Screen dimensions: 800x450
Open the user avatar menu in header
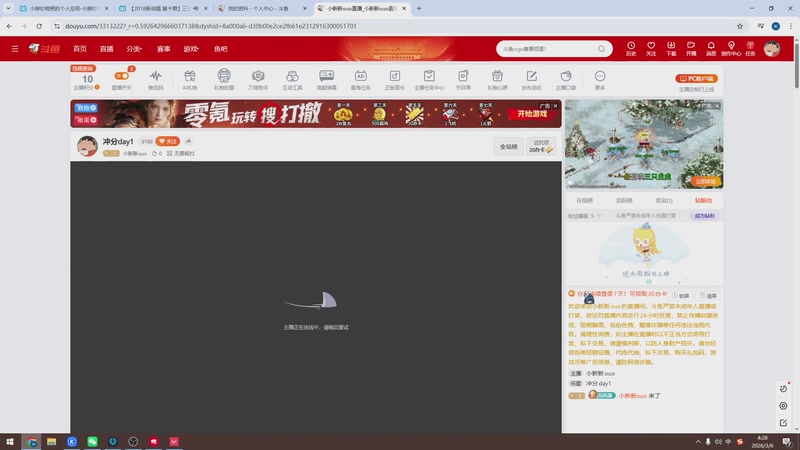tap(772, 49)
